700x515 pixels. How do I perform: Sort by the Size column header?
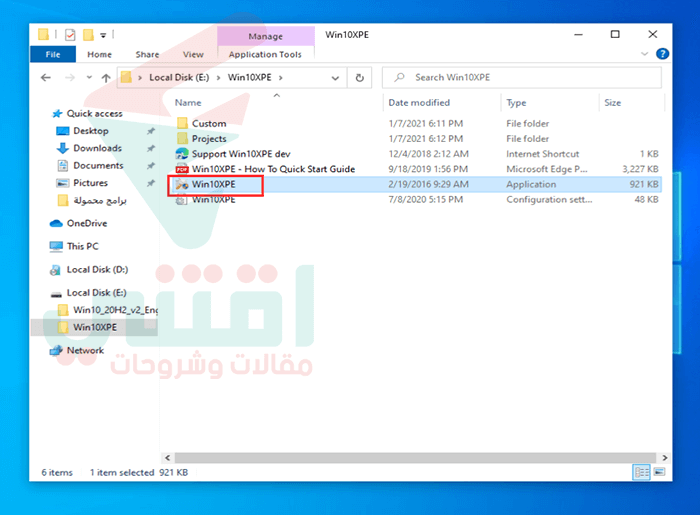(612, 103)
